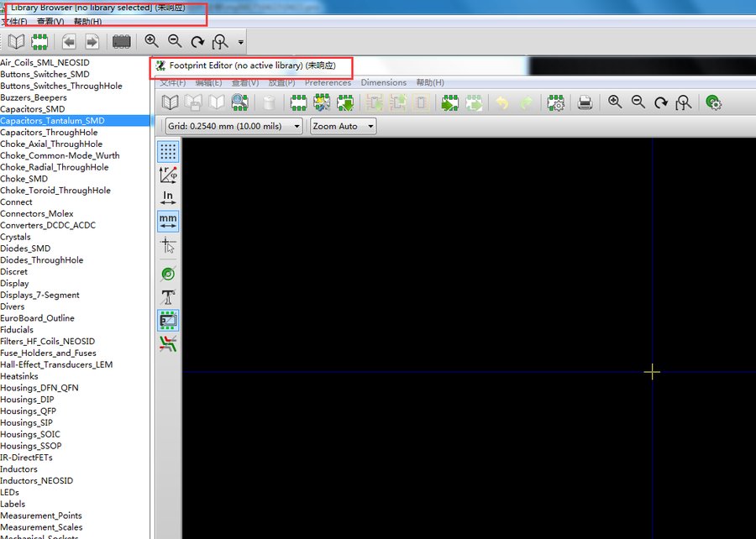This screenshot has width=756, height=539.
Task: Select Connectors_Molex in the library list
Action: click(x=37, y=213)
